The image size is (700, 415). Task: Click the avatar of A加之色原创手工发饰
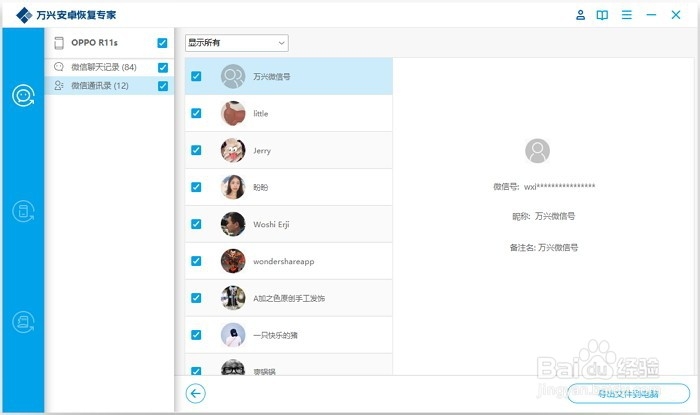(233, 298)
